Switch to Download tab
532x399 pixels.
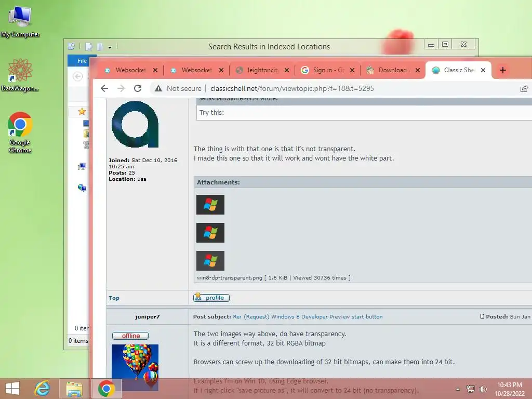click(x=393, y=70)
